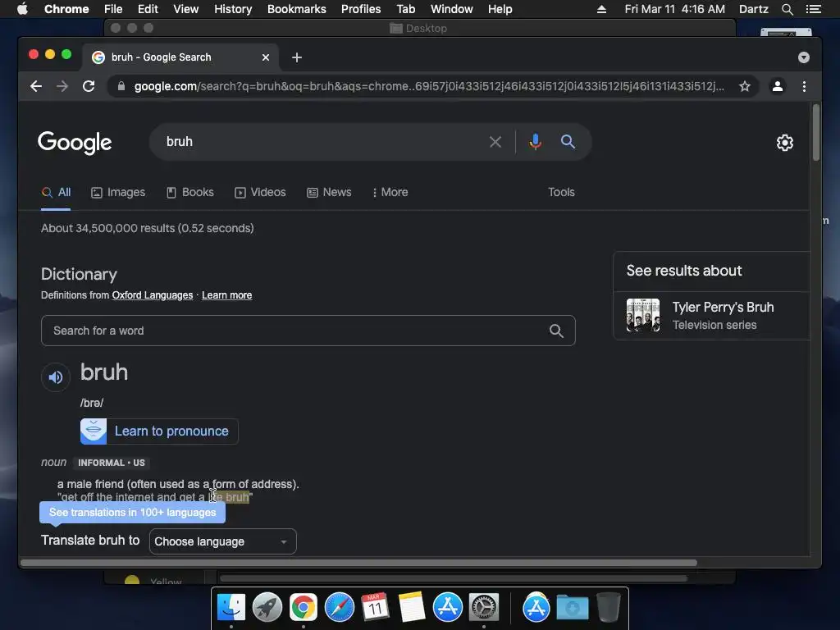The image size is (840, 630).
Task: Bookmark this page with the star icon
Action: coord(745,86)
